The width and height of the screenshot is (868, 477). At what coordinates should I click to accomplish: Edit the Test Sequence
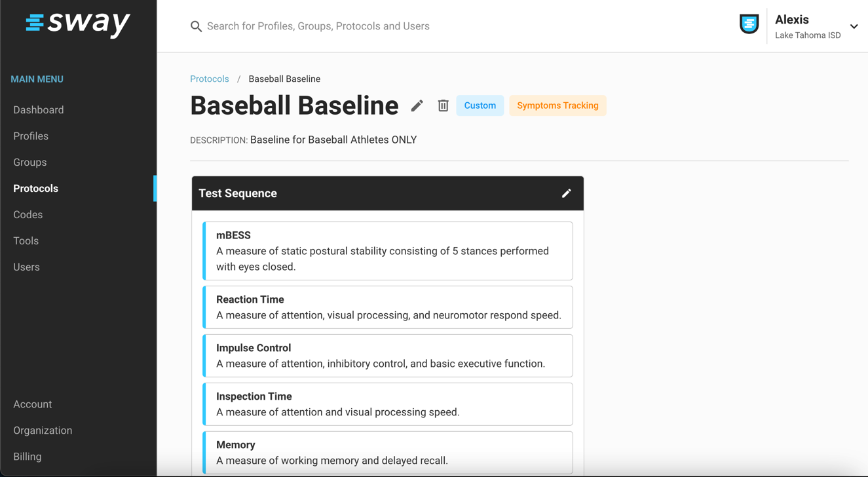coord(566,193)
